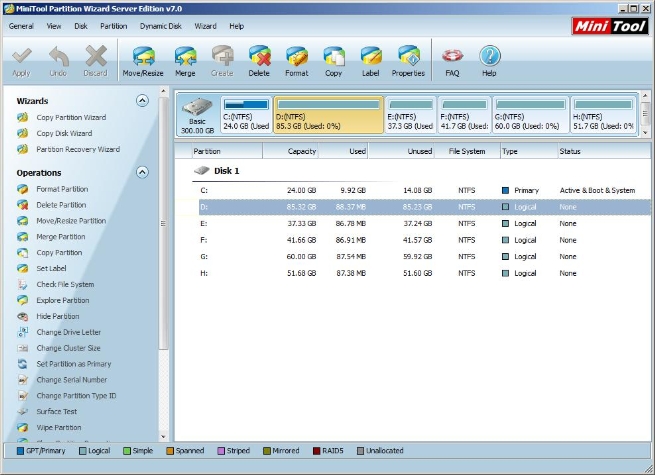Image resolution: width=655 pixels, height=475 pixels.
Task: Click the Surface Test operation icon
Action: click(23, 411)
